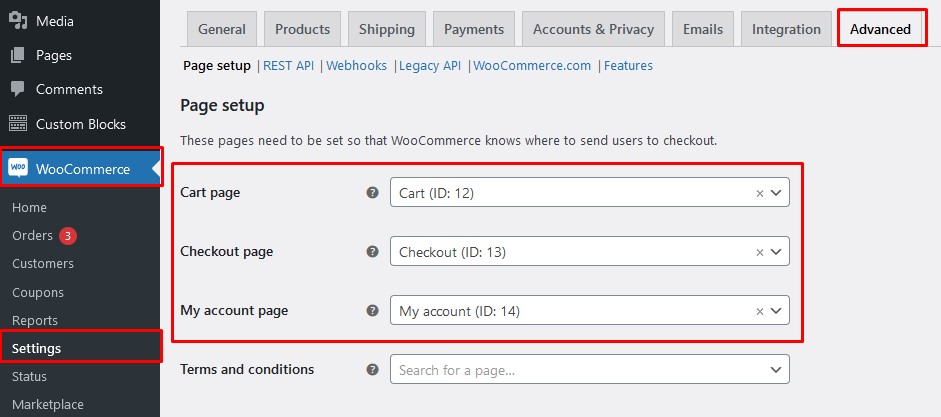Image resolution: width=941 pixels, height=417 pixels.
Task: Open Orders in the WooCommerce menu
Action: coord(32,236)
